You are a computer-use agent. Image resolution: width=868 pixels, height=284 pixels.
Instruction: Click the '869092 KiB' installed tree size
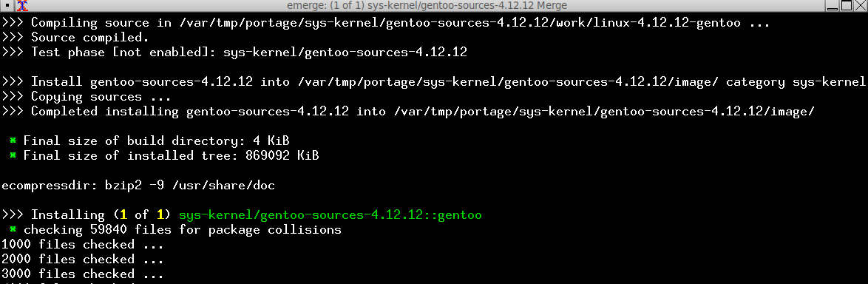(282, 156)
